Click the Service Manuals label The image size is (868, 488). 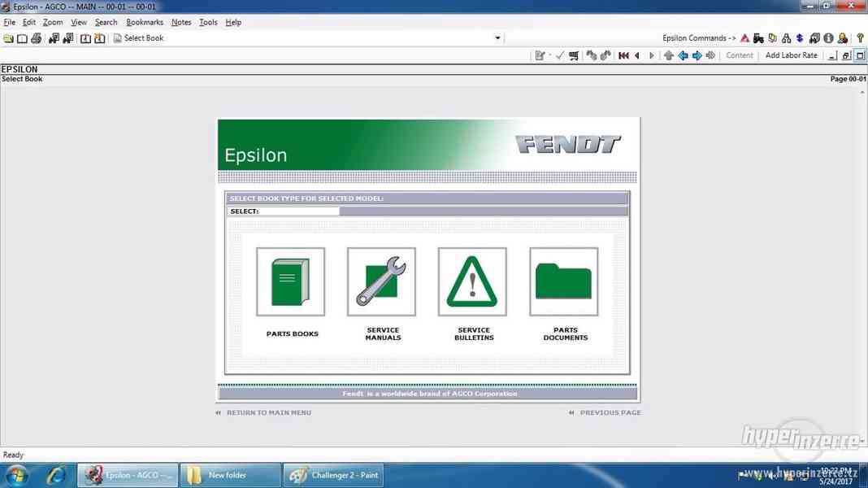(x=383, y=334)
